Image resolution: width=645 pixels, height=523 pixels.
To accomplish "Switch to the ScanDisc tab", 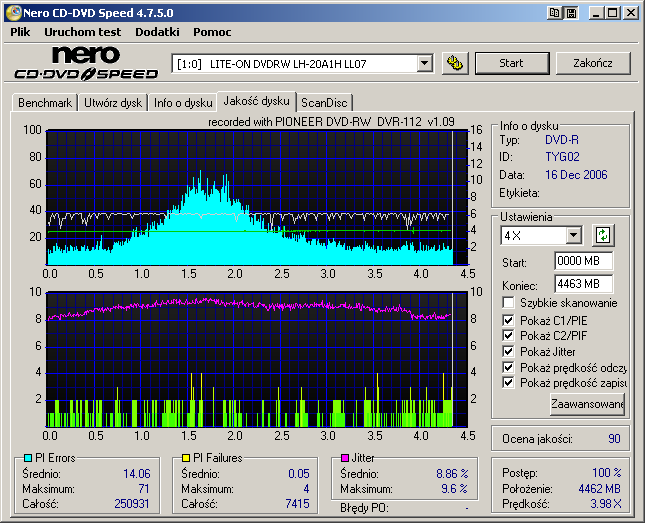I will 324,102.
